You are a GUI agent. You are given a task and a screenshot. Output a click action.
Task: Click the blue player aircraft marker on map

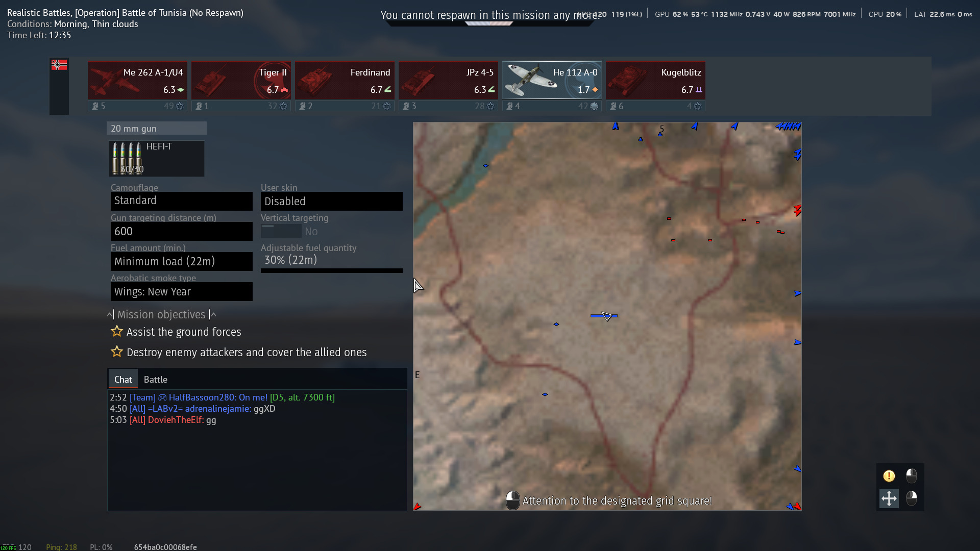pyautogui.click(x=605, y=316)
